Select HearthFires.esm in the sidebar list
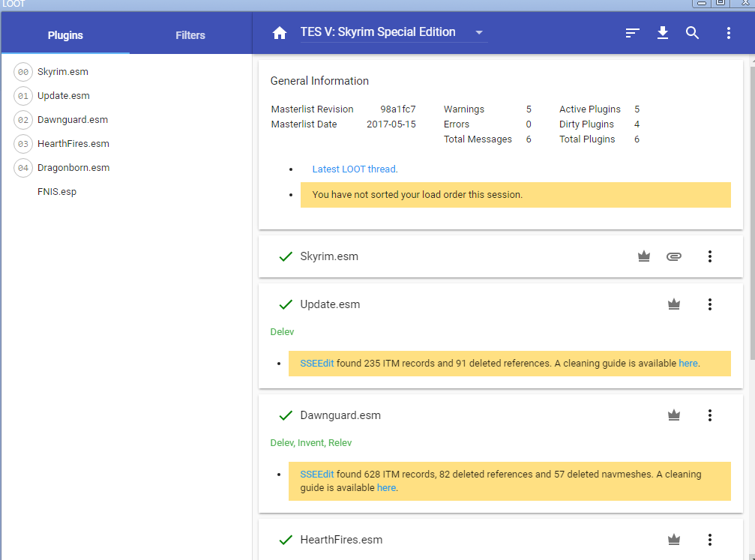This screenshot has width=755, height=560. (x=73, y=144)
